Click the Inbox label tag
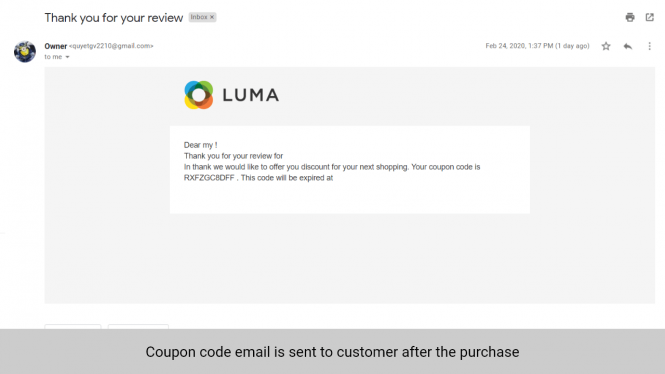This screenshot has width=665, height=374. (x=198, y=17)
